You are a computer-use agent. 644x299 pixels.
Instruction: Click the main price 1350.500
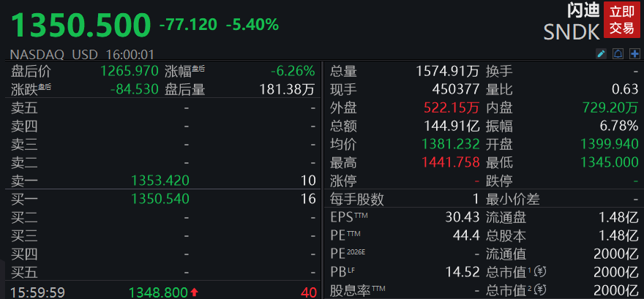point(81,26)
